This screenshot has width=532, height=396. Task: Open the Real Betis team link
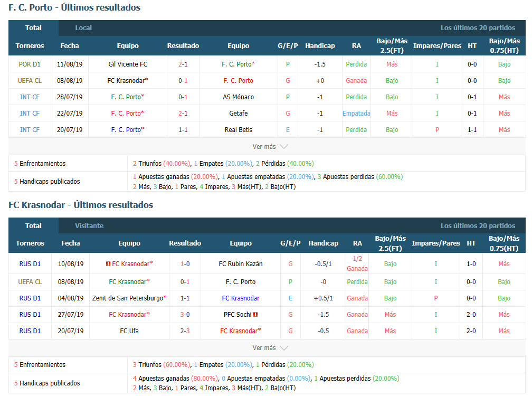[238, 130]
